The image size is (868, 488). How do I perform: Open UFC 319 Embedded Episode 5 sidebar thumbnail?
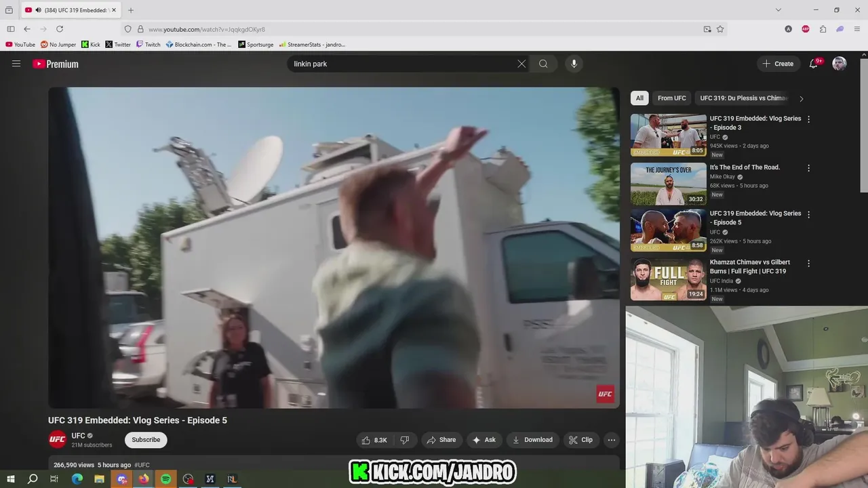[x=669, y=230]
